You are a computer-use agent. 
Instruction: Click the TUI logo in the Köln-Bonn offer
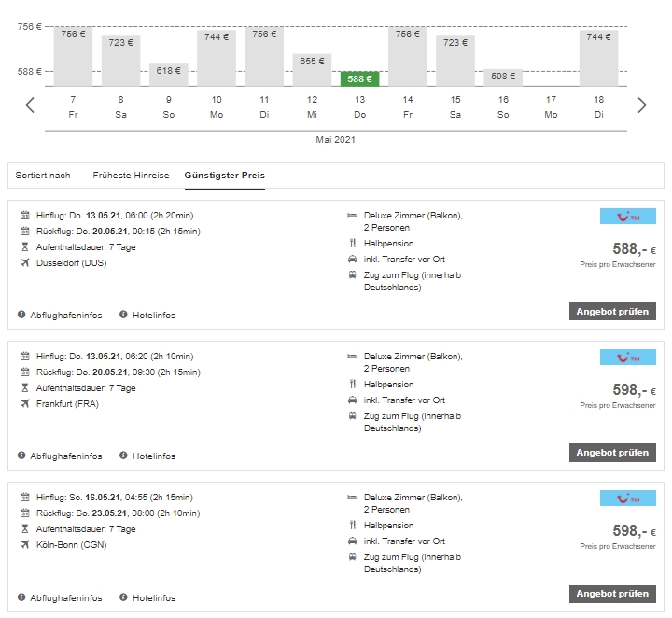point(627,499)
